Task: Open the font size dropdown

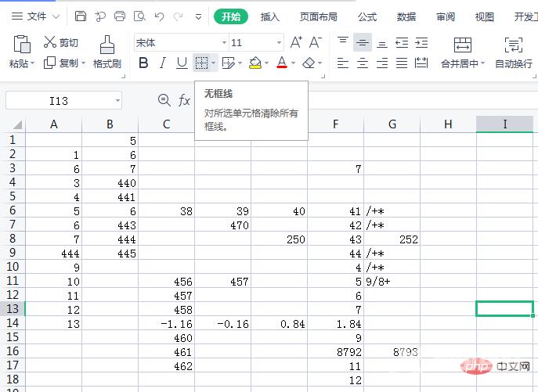Action: 279,43
